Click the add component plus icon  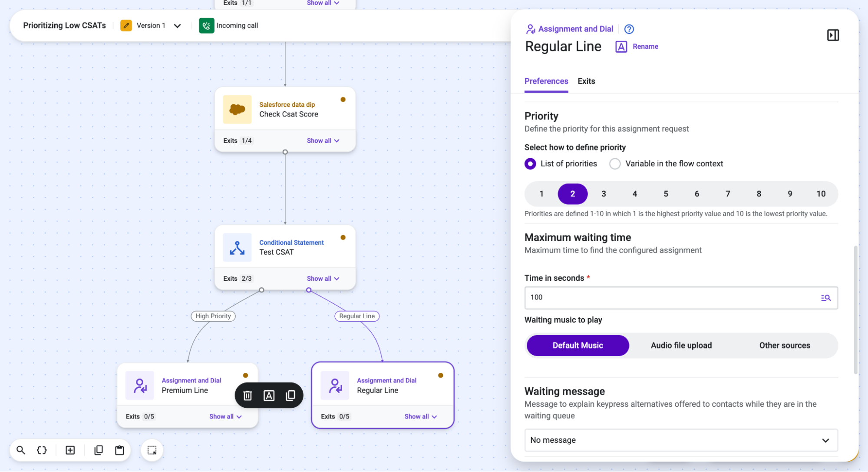tap(70, 450)
